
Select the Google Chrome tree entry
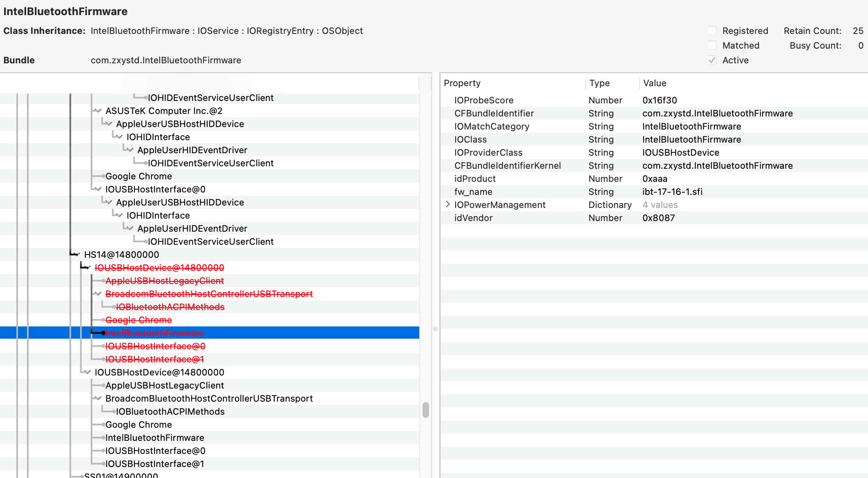click(x=139, y=176)
